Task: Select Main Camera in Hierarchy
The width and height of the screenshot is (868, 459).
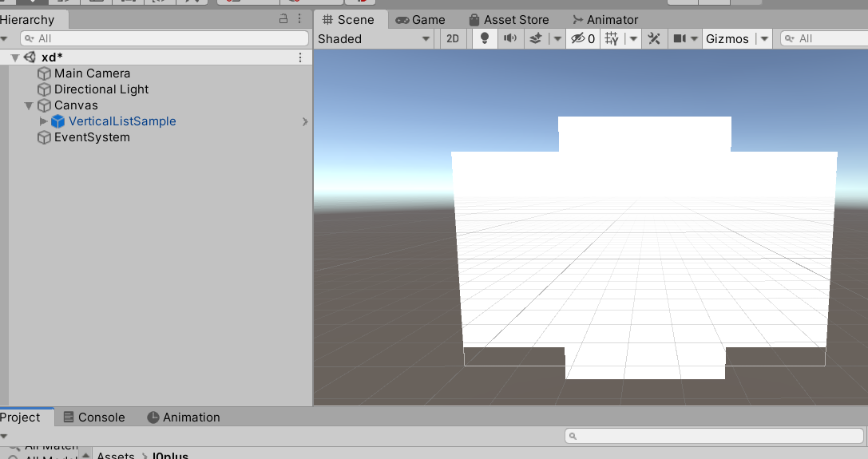Action: [x=92, y=73]
